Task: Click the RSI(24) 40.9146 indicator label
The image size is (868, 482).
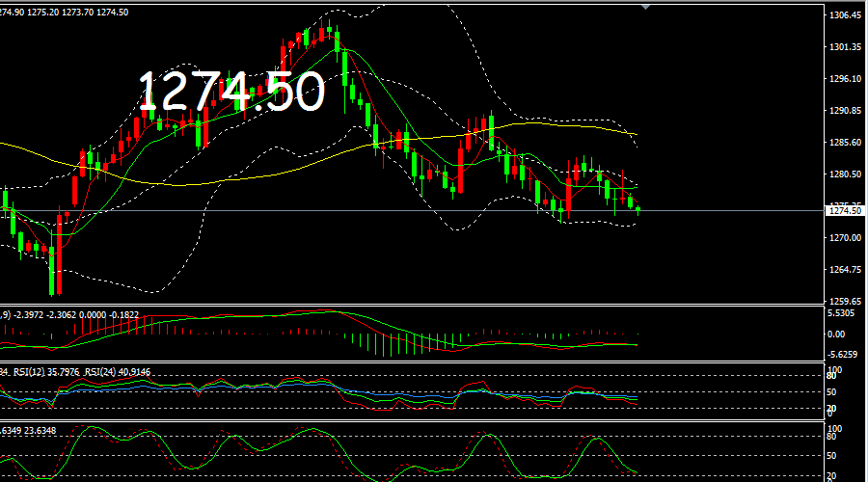Action: point(118,372)
